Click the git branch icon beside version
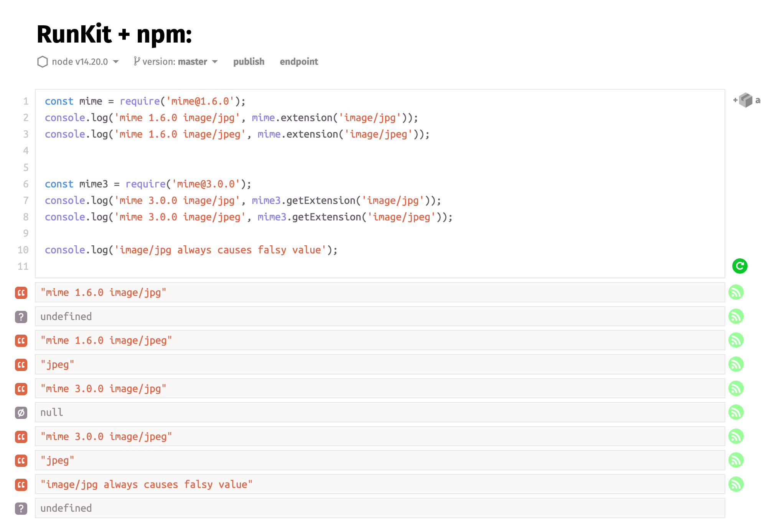 click(x=137, y=61)
